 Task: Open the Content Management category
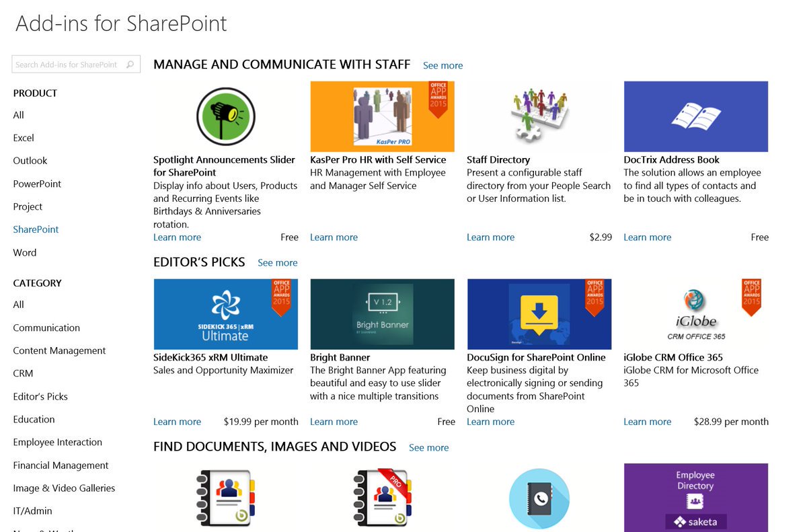coord(59,350)
